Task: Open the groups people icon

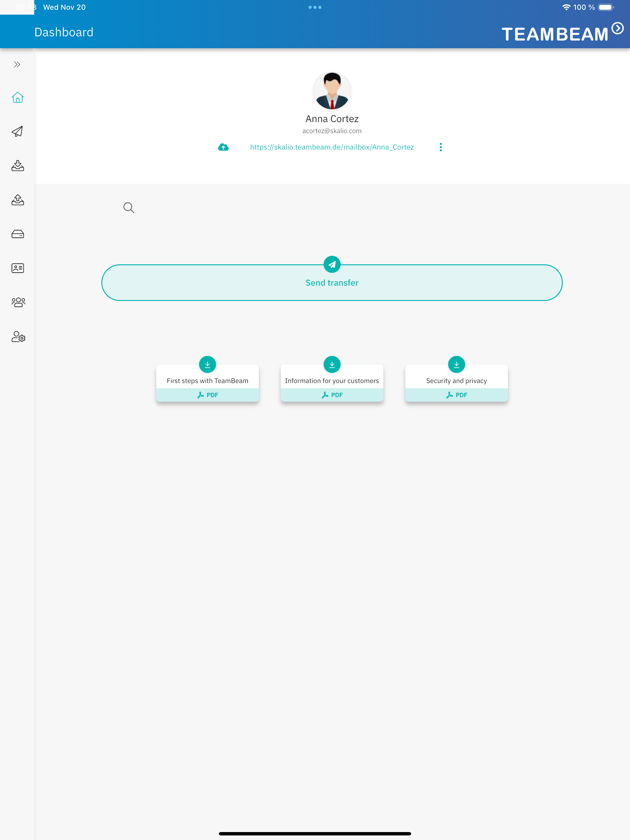Action: tap(18, 302)
